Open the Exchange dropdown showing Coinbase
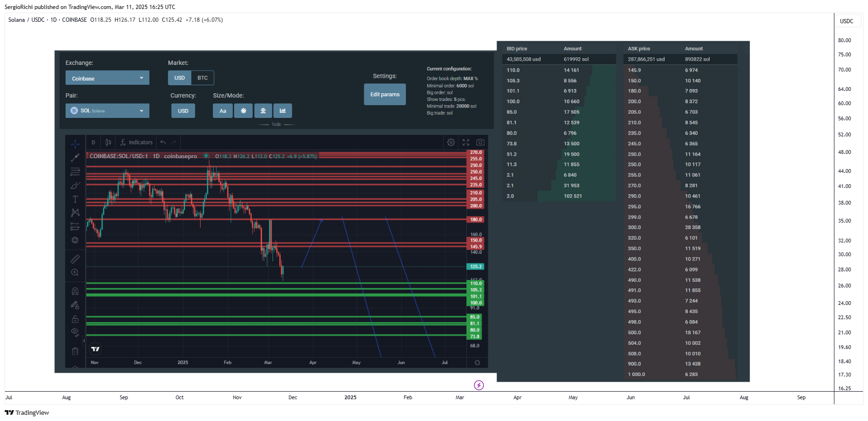The height and width of the screenshot is (421, 868). pos(107,78)
